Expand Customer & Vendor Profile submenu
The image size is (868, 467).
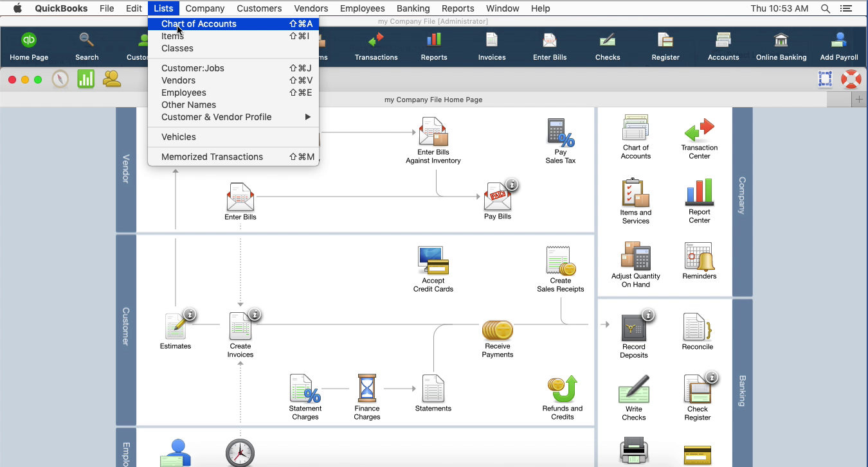click(x=233, y=117)
